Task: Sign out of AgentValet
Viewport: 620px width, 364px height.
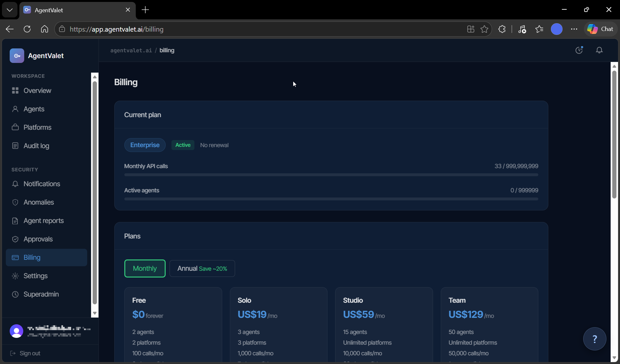Action: (x=26, y=353)
